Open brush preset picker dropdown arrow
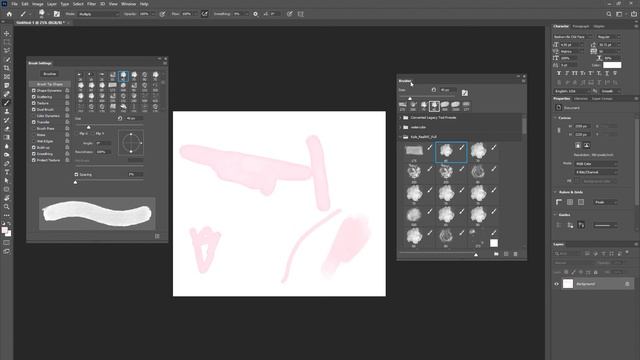 pos(49,14)
